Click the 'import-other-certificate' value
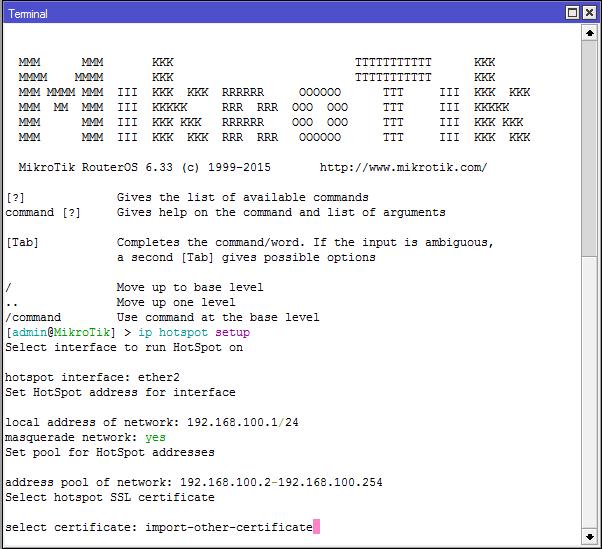 tap(229, 527)
